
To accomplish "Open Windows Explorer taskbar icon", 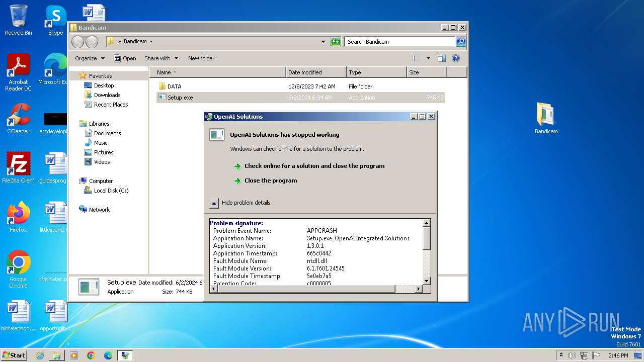I will tap(57, 355).
